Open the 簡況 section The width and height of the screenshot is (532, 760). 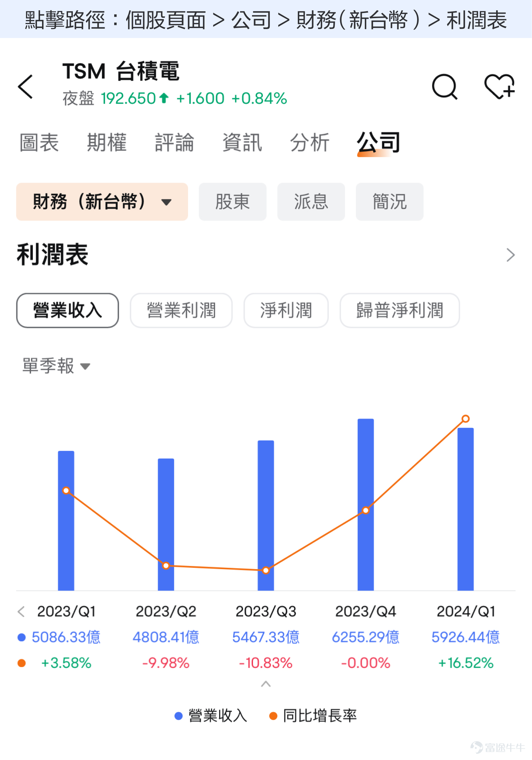[389, 201]
